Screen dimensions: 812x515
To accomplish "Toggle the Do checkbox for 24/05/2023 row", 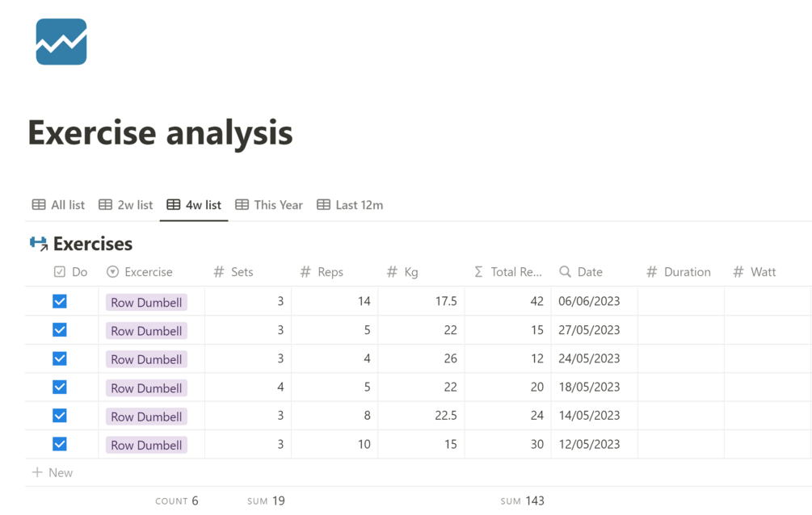I will [x=60, y=358].
